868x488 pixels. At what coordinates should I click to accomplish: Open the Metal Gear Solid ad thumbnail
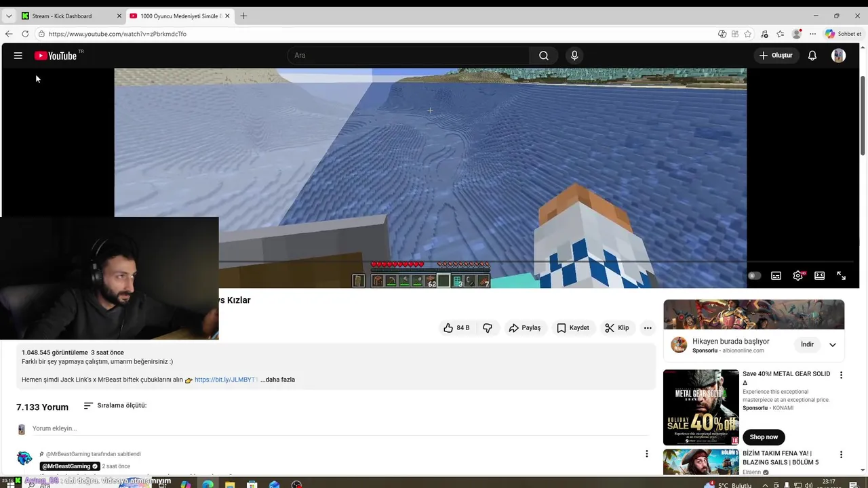(701, 407)
